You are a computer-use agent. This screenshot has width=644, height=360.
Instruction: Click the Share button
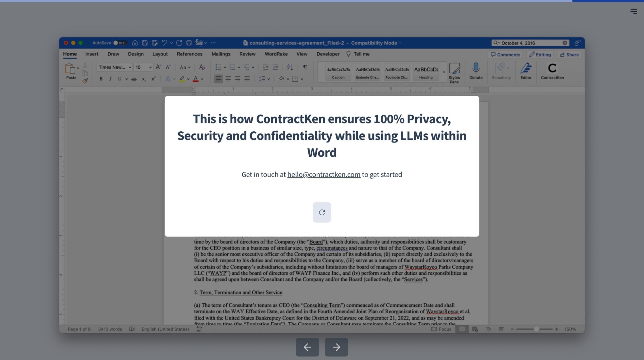[x=569, y=55]
